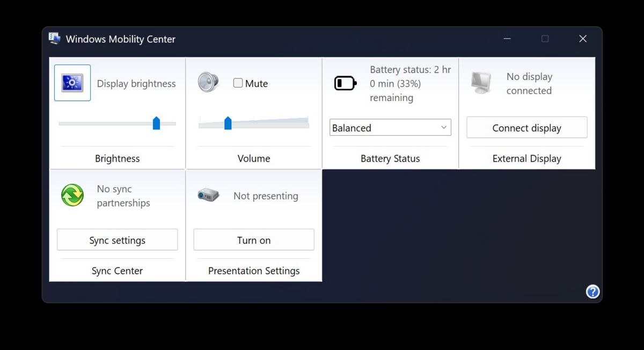
Task: Turn on presentation settings
Action: [x=253, y=240]
